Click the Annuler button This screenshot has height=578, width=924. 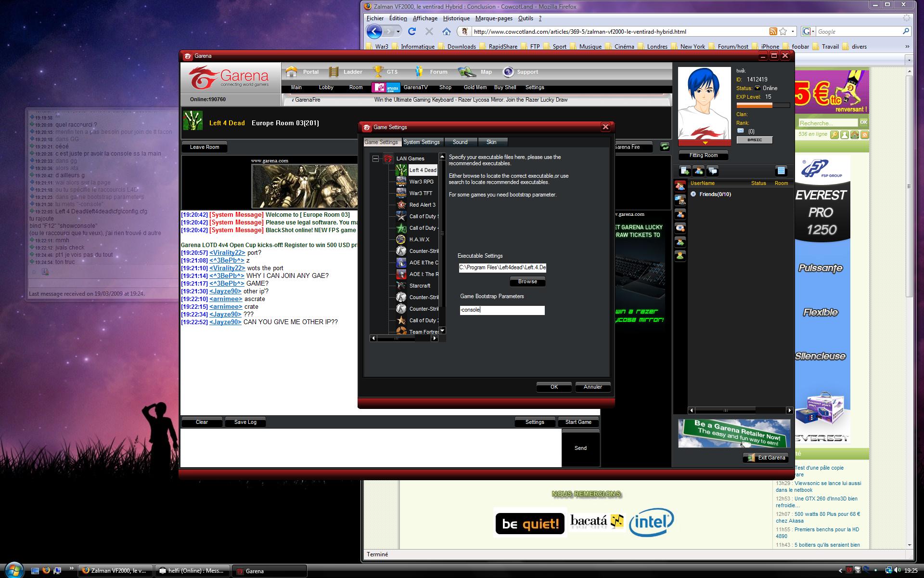[x=593, y=387]
